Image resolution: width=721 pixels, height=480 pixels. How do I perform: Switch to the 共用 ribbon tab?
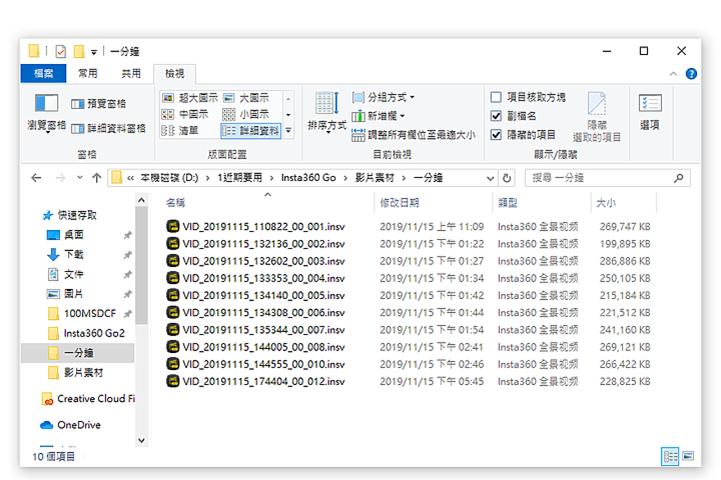pyautogui.click(x=131, y=74)
